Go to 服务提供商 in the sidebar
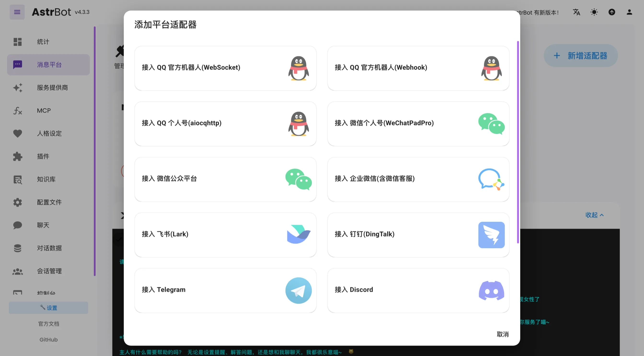The width and height of the screenshot is (644, 356). (x=52, y=88)
